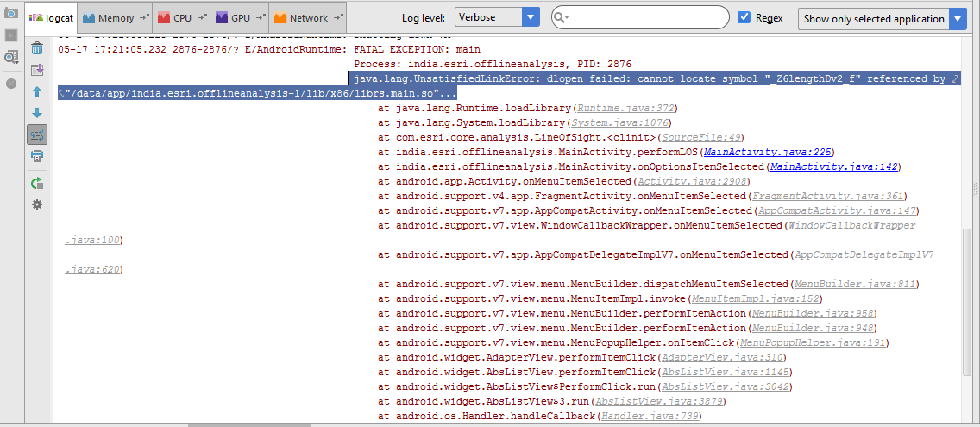Click the Network tab's pin arrow icon
The width and height of the screenshot is (980, 427).
point(338,18)
